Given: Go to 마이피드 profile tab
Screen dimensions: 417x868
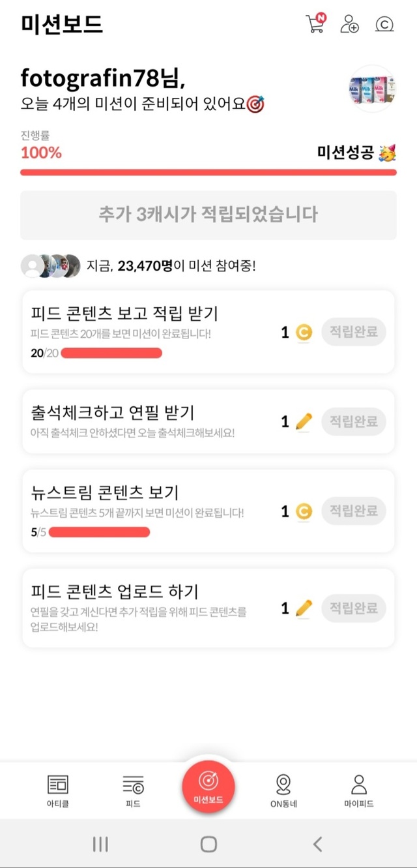Looking at the screenshot, I should tap(358, 790).
